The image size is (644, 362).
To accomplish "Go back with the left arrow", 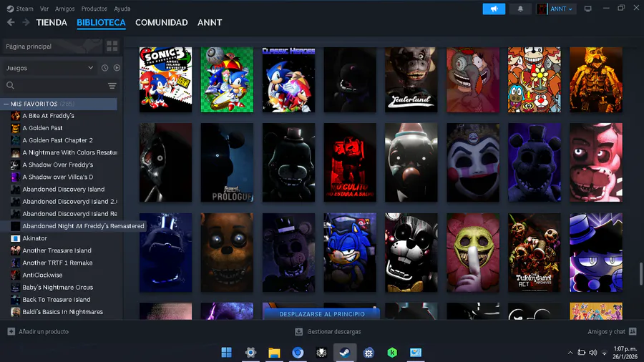I will (x=11, y=23).
